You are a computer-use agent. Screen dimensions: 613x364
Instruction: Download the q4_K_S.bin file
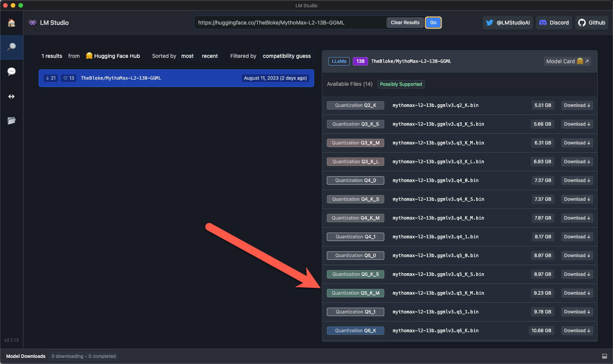(577, 199)
